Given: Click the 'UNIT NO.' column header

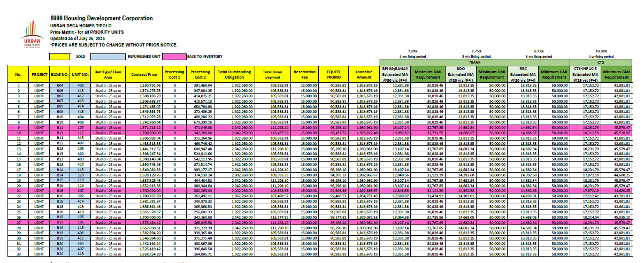Looking at the screenshot, I should click(80, 74).
